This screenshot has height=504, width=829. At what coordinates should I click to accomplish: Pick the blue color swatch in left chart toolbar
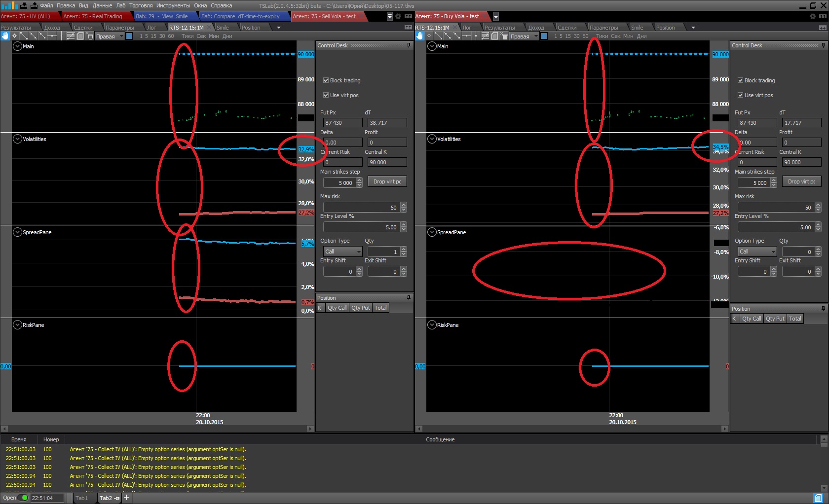(x=129, y=36)
